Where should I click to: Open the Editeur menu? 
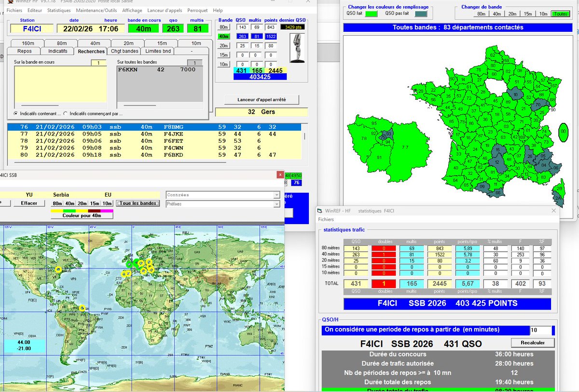pos(35,10)
